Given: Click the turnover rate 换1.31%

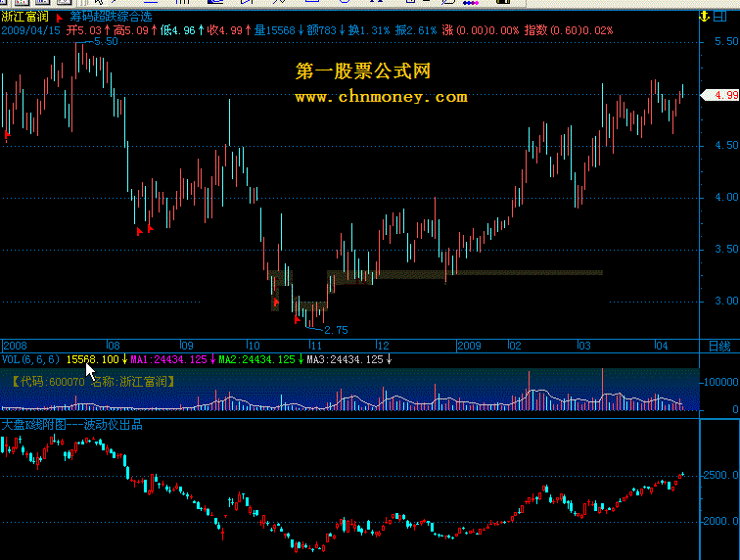Looking at the screenshot, I should point(369,30).
